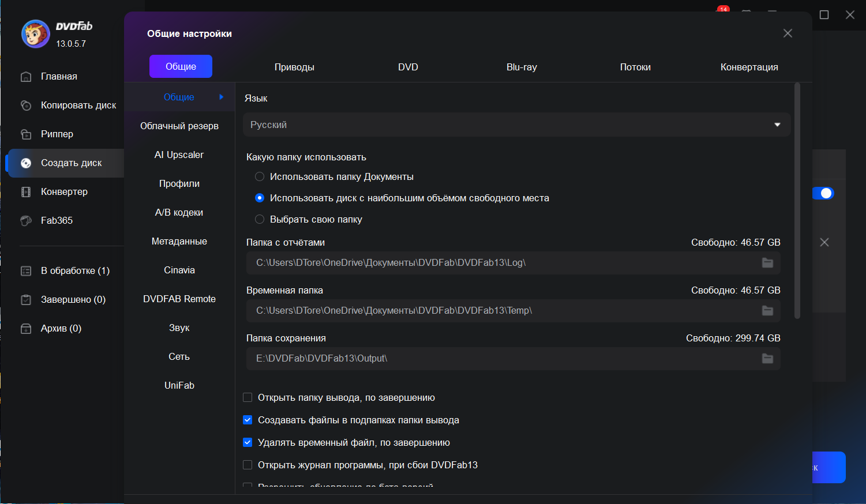Uncheck deleting temporary file on completion
The width and height of the screenshot is (866, 504).
point(248,442)
